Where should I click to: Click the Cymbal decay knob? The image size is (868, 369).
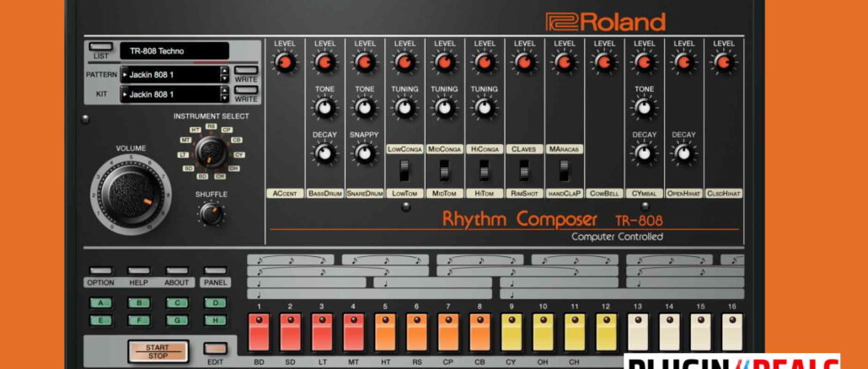point(644,152)
